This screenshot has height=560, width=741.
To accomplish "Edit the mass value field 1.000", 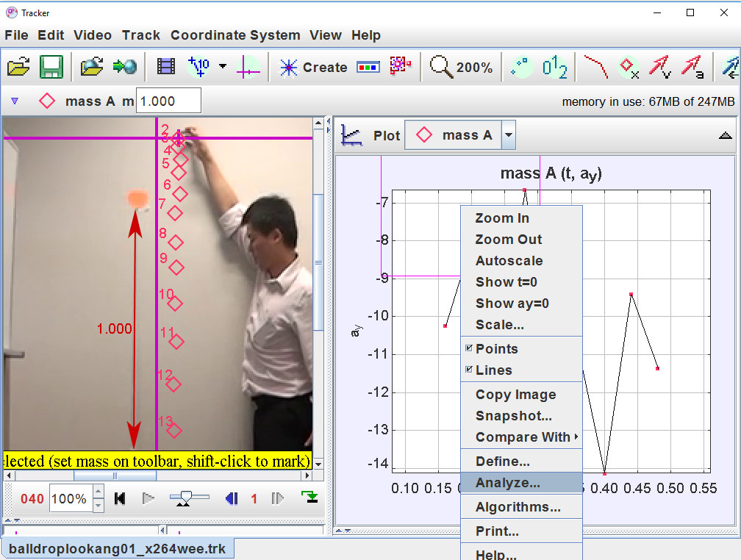I will (x=168, y=101).
